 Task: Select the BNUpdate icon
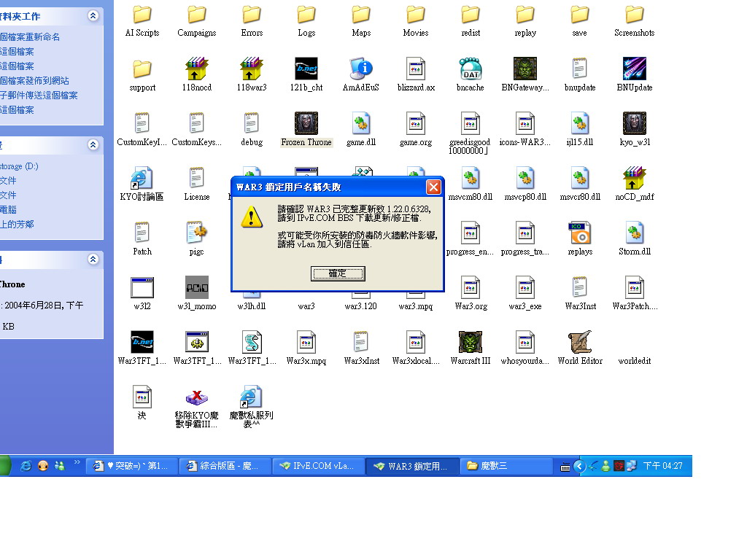[x=634, y=69]
